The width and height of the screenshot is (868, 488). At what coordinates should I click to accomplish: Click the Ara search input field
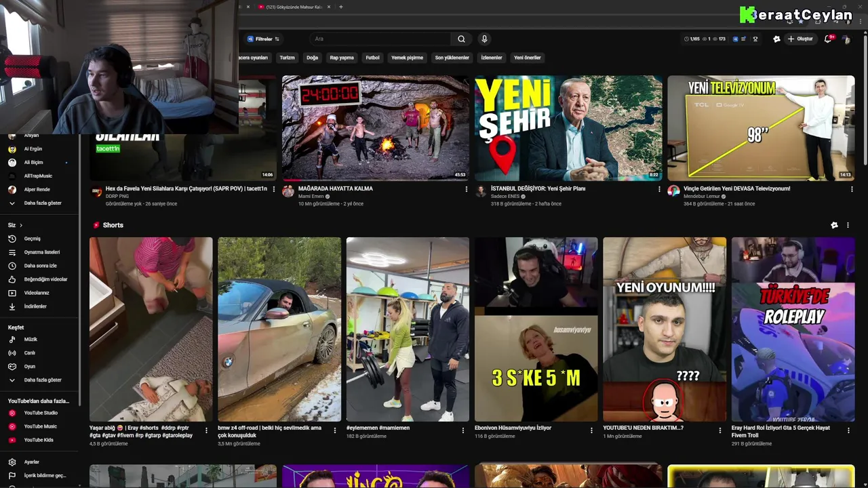tap(380, 39)
